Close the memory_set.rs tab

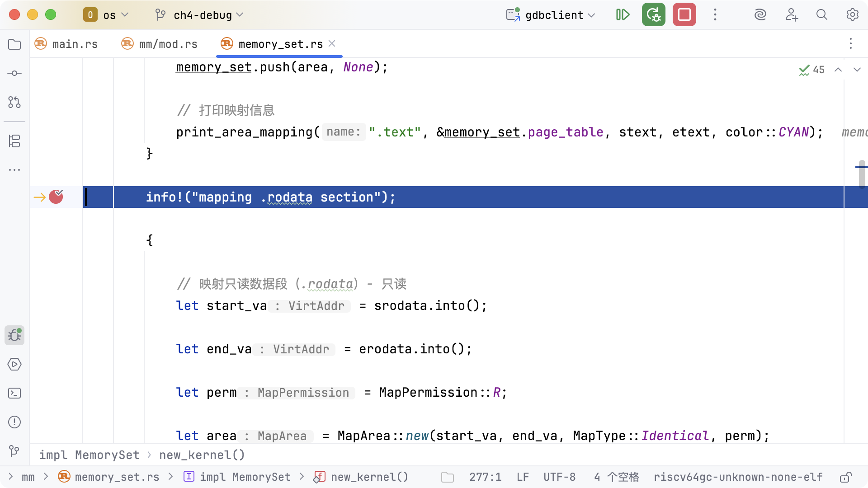tap(332, 43)
